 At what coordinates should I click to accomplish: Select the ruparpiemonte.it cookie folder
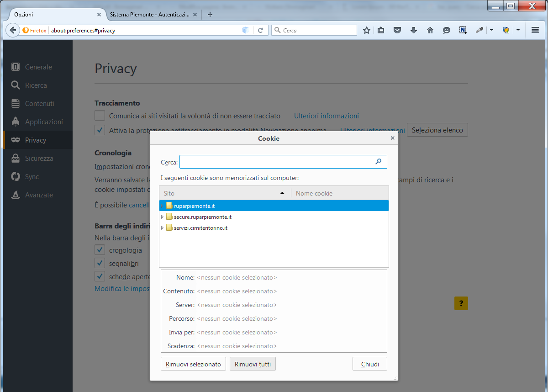[x=274, y=206]
